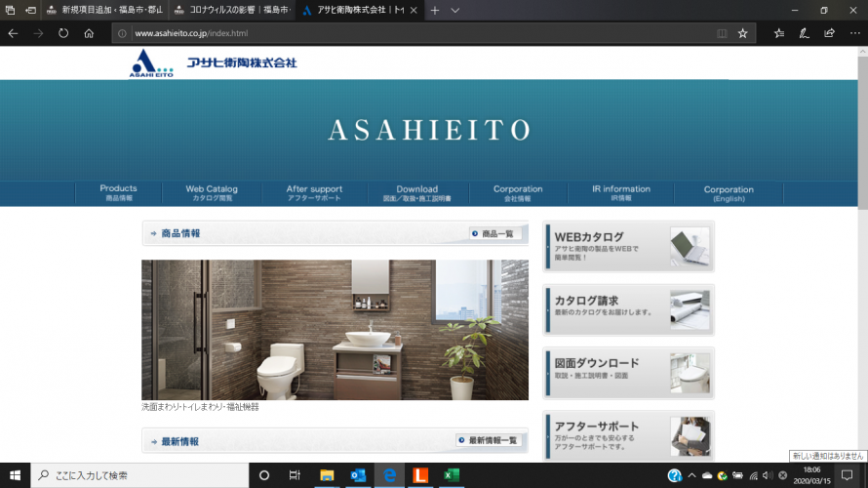Screen dimensions: 868x488
Task: View tabs you've set aside
Action: pos(10,10)
